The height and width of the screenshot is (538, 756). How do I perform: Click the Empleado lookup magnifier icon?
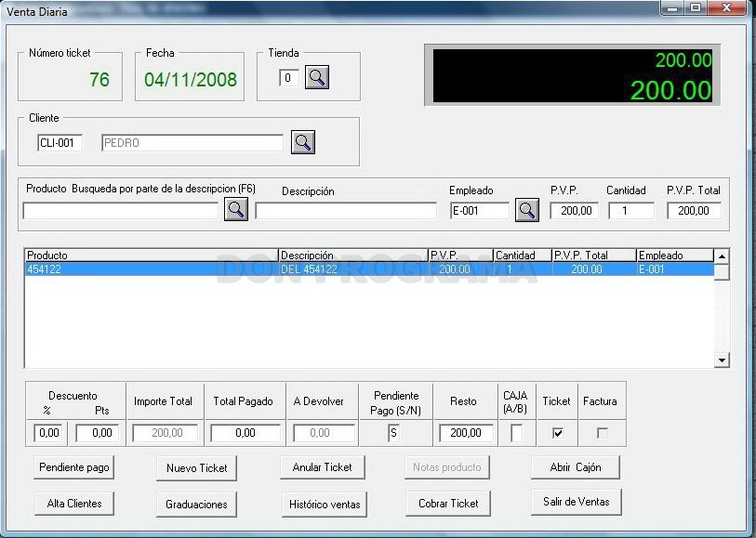[x=526, y=210]
